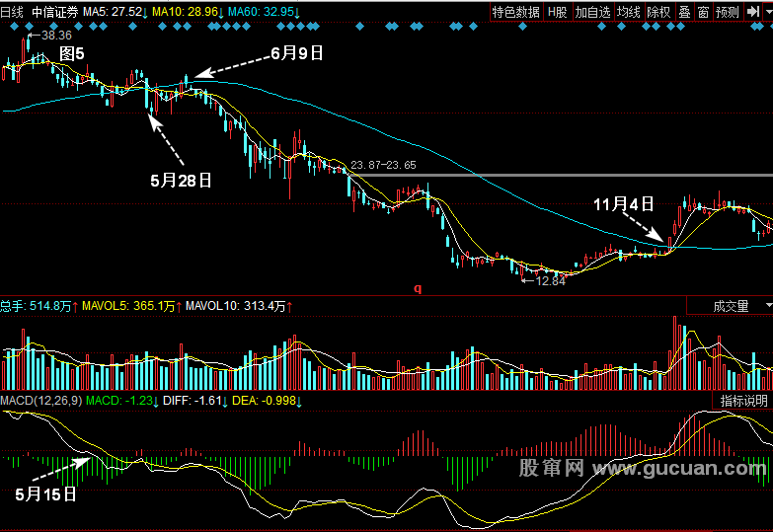Screen dimensions: 773x532
Task: Click the 38.36 high price label
Action: [x=56, y=36]
